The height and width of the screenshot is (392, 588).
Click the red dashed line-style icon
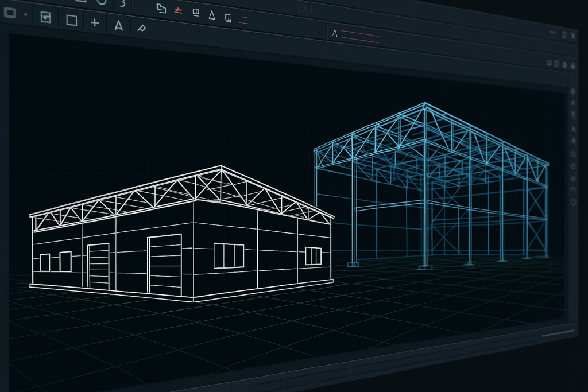pyautogui.click(x=244, y=21)
